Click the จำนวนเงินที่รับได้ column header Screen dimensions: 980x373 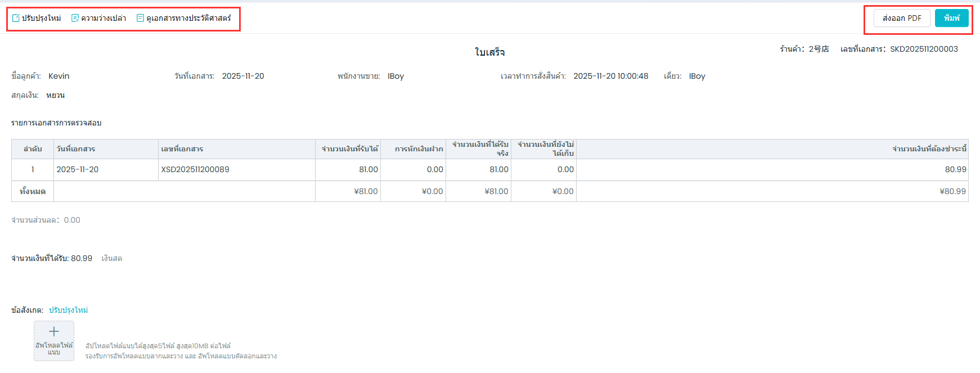pyautogui.click(x=349, y=149)
